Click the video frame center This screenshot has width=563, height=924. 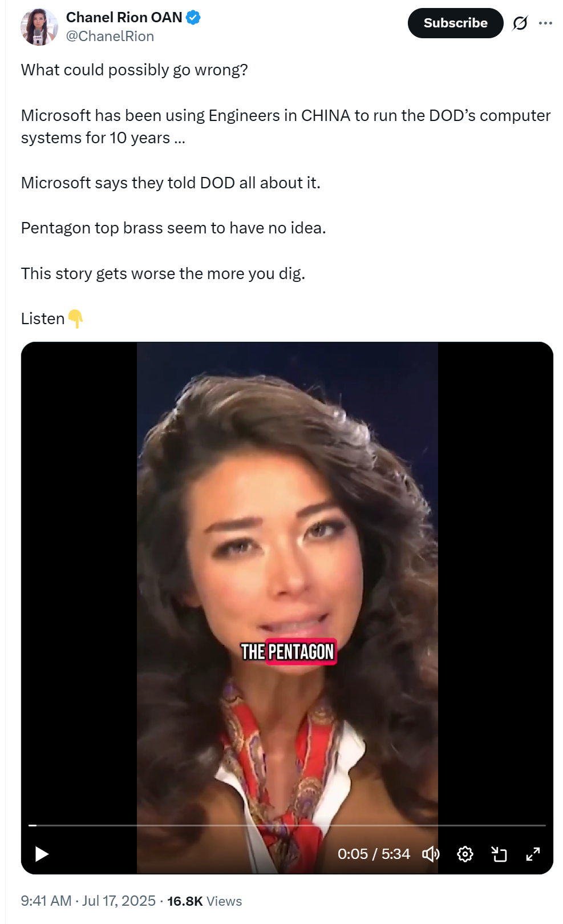[x=287, y=608]
